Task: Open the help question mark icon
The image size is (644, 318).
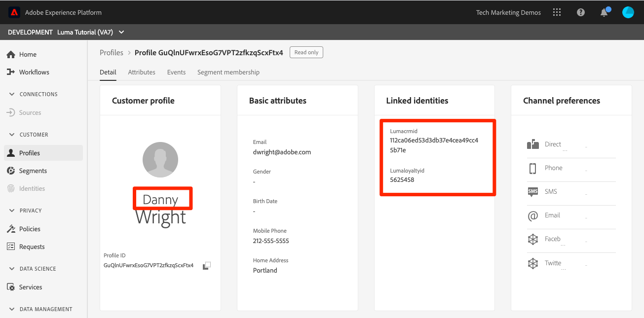Action: pyautogui.click(x=581, y=12)
